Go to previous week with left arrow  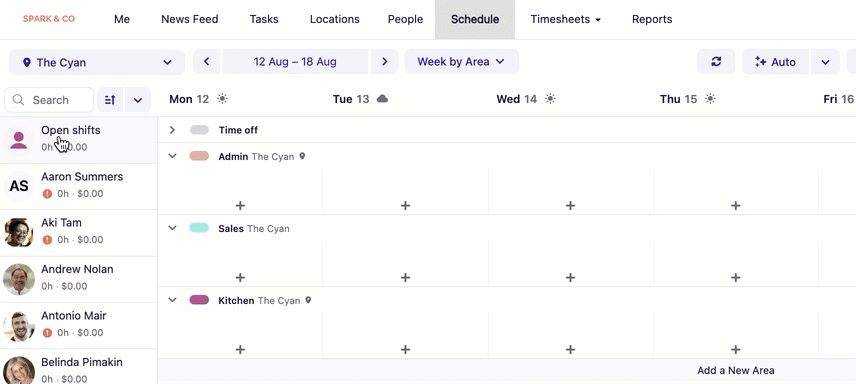point(206,62)
